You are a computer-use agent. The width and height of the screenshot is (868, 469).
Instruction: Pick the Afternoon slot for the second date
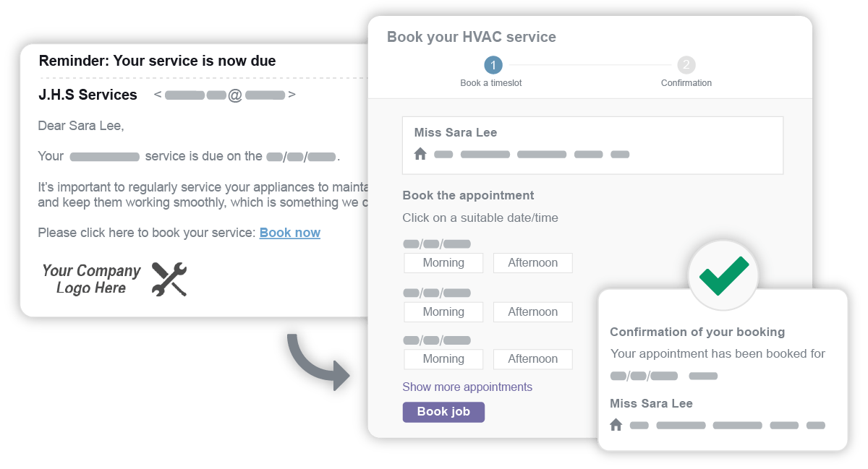tap(532, 312)
